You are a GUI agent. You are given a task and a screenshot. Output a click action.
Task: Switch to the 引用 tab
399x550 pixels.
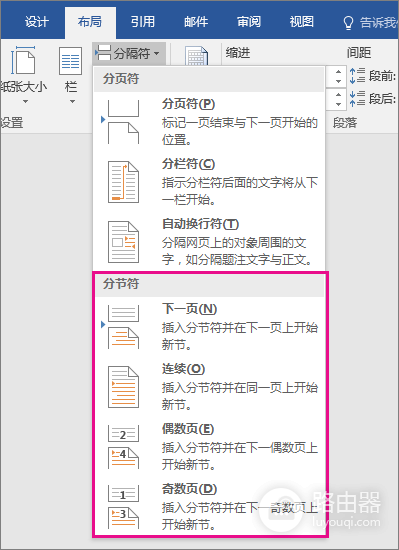143,22
